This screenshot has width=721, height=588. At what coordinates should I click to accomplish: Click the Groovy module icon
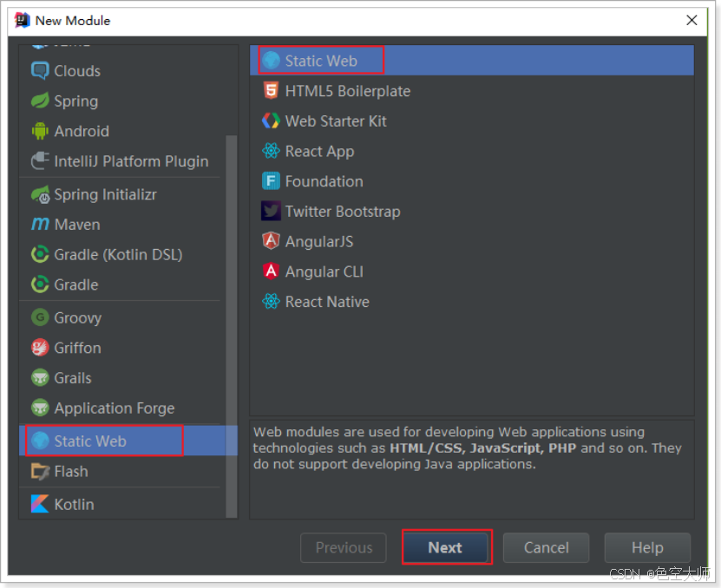[40, 317]
